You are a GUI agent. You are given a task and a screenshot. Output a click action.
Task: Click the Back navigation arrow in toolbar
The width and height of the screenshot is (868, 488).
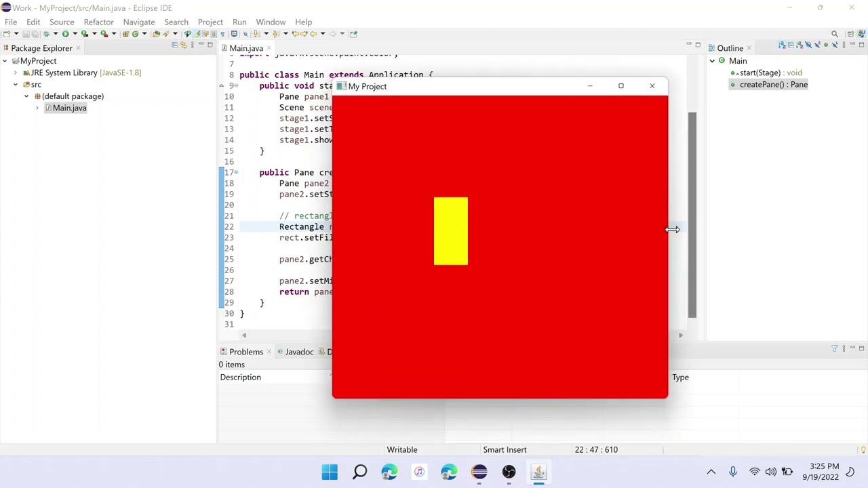click(x=313, y=33)
